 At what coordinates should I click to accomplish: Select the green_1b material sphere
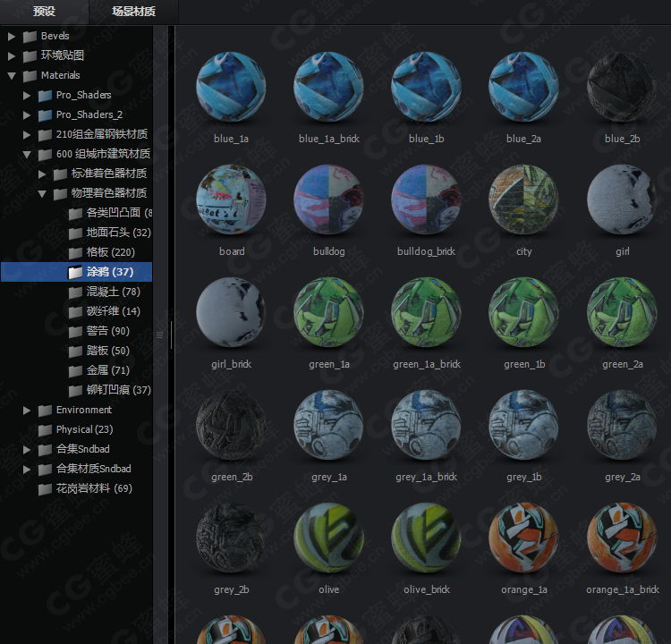[x=523, y=312]
